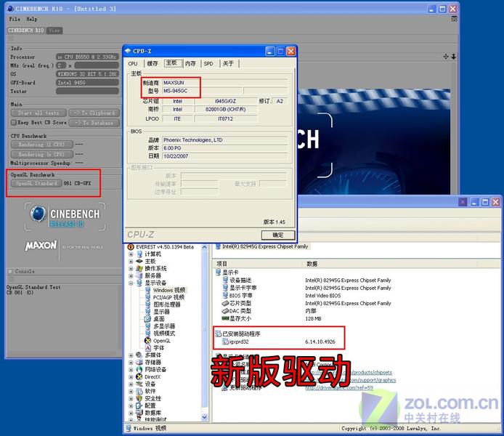The width and height of the screenshot is (504, 436).
Task: Select the 数据库 node label in EVEREST tree
Action: 153,413
